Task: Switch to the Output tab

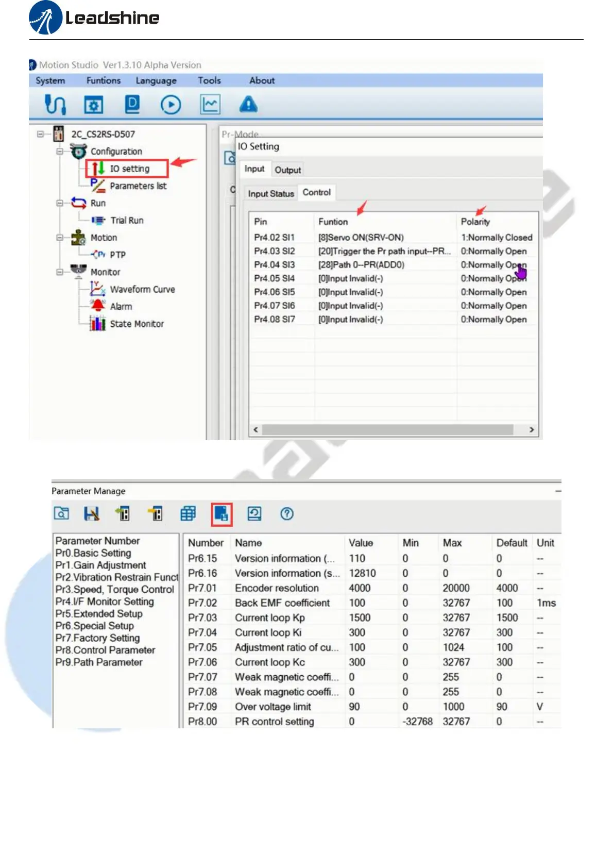Action: coord(287,170)
